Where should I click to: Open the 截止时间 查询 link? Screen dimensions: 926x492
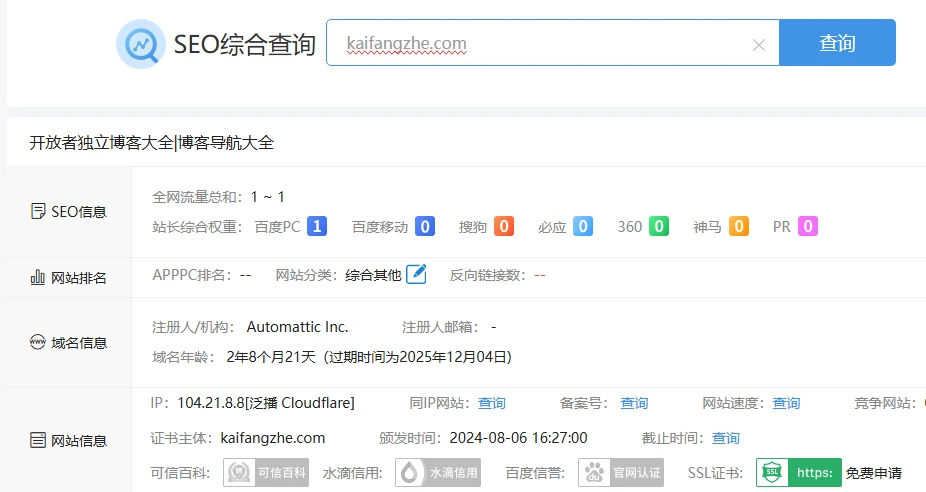pos(726,438)
